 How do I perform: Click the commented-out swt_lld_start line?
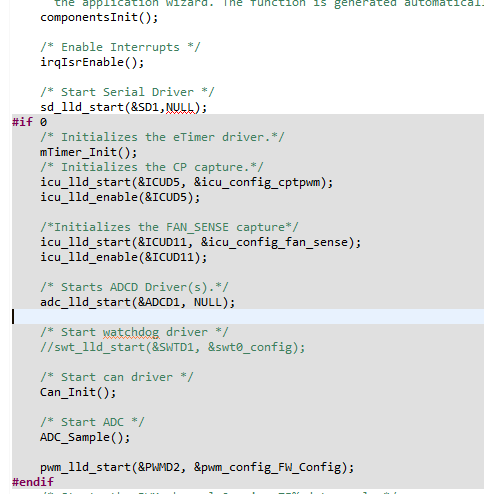pyautogui.click(x=173, y=347)
